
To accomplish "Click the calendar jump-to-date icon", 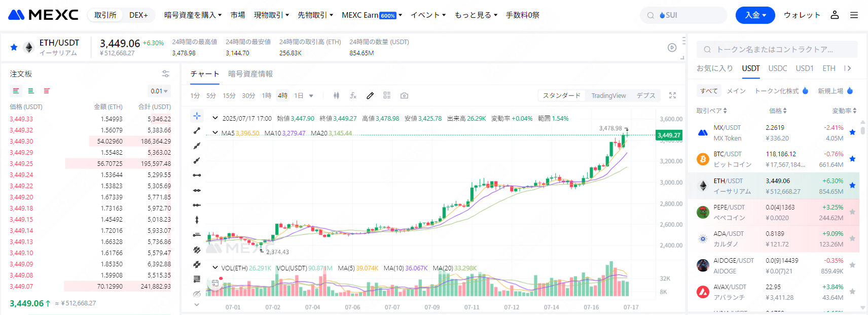I will pos(215,283).
